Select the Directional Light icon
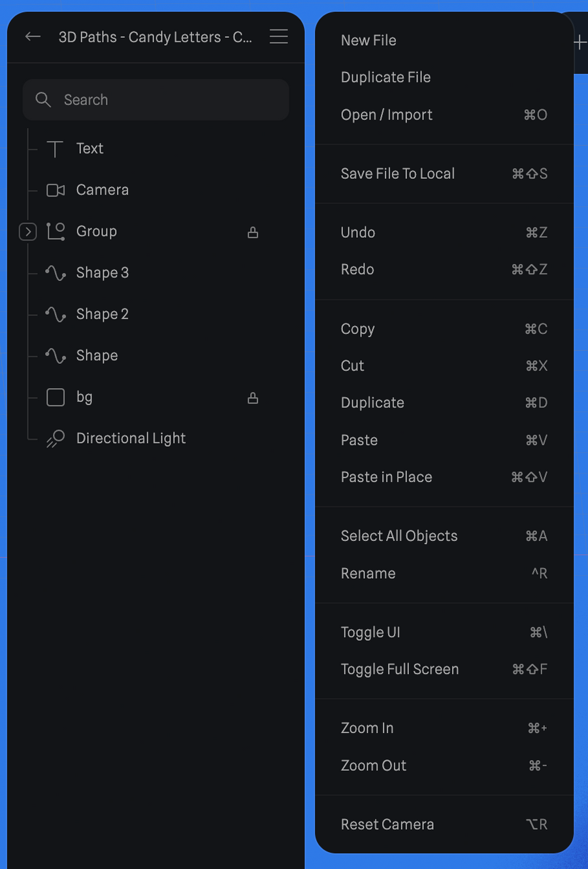The image size is (588, 869). point(56,438)
